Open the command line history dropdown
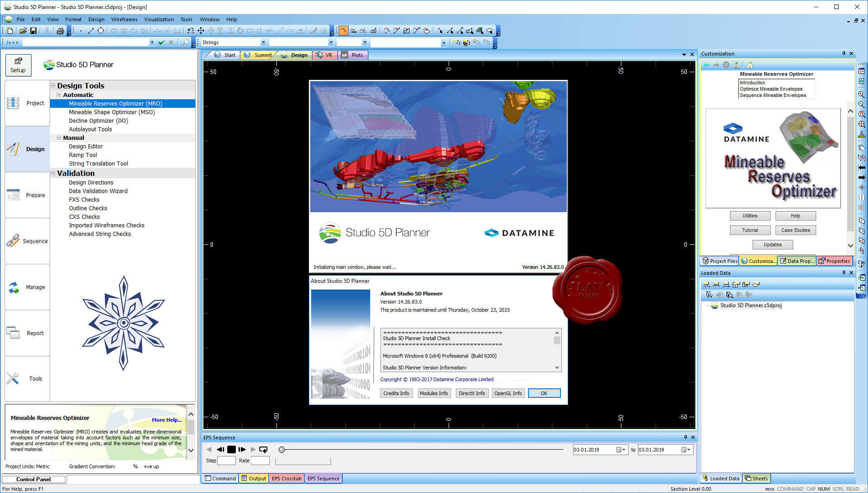Image resolution: width=868 pixels, height=493 pixels. [x=152, y=42]
